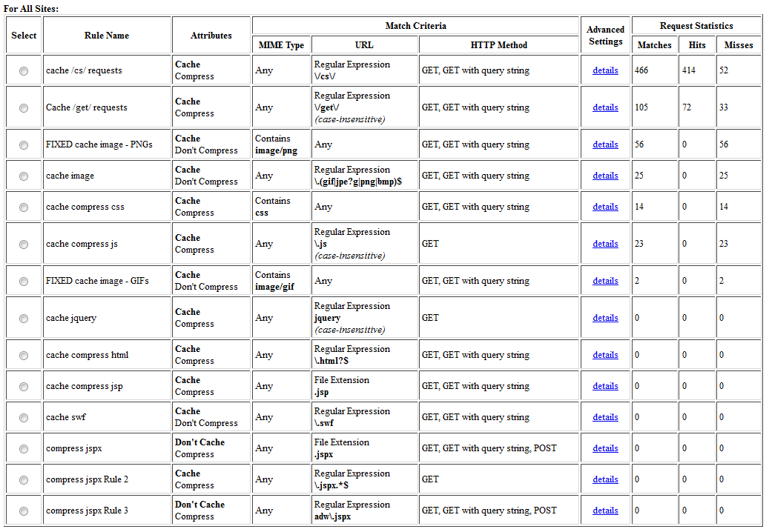
Task: Click the 'Hits' column header
Action: pyautogui.click(x=697, y=45)
